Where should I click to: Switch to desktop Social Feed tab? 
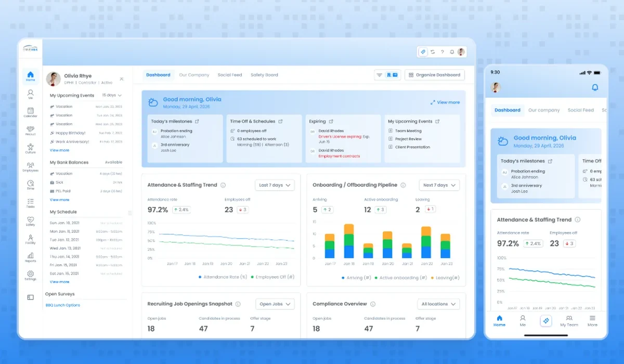pyautogui.click(x=230, y=75)
